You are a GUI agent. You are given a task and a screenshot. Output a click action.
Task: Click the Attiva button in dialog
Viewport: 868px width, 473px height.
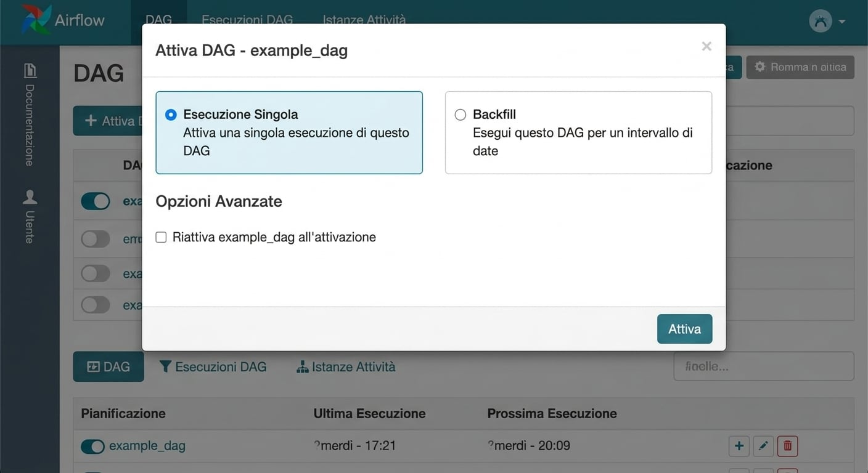684,329
